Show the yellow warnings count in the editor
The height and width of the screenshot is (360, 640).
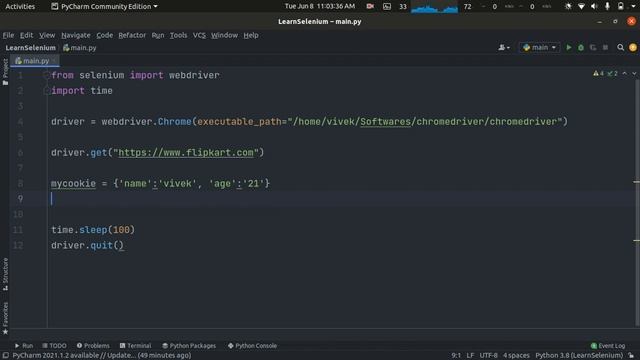tap(598, 73)
